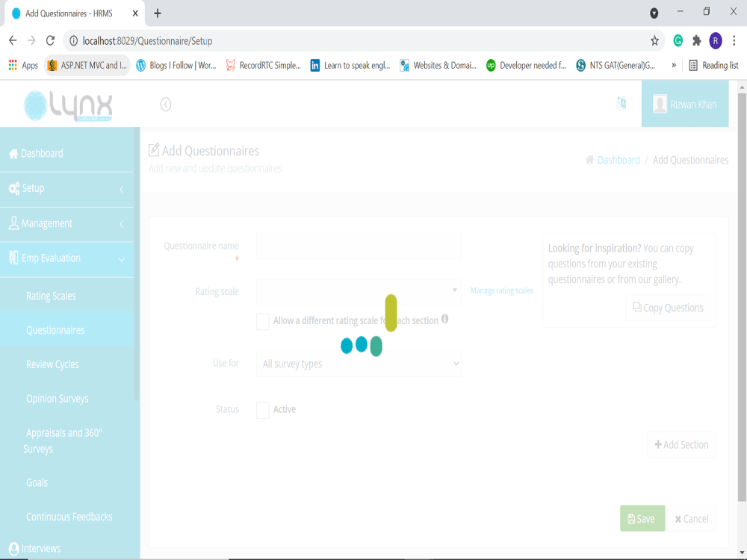Image resolution: width=747 pixels, height=560 pixels.
Task: Open the Extensions puzzle icon
Action: [x=696, y=41]
